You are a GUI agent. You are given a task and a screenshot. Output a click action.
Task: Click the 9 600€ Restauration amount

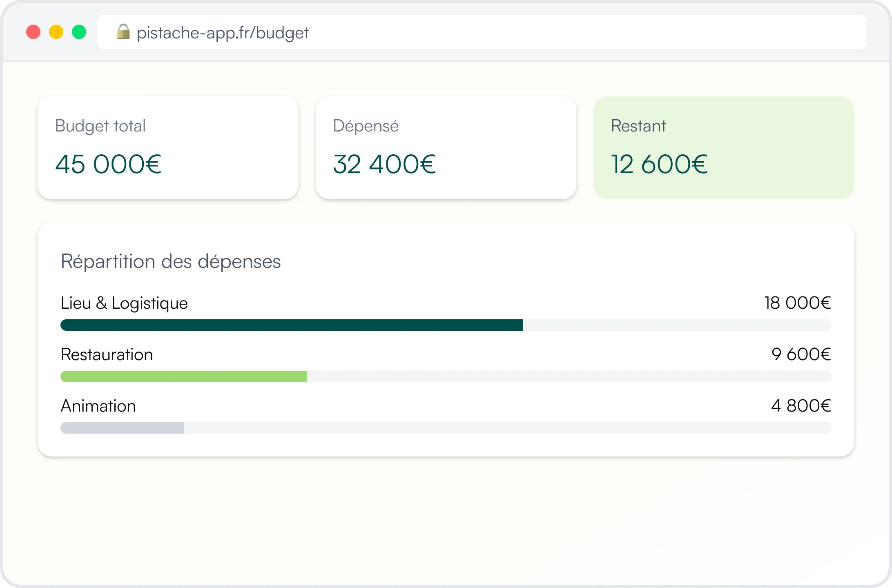[801, 354]
